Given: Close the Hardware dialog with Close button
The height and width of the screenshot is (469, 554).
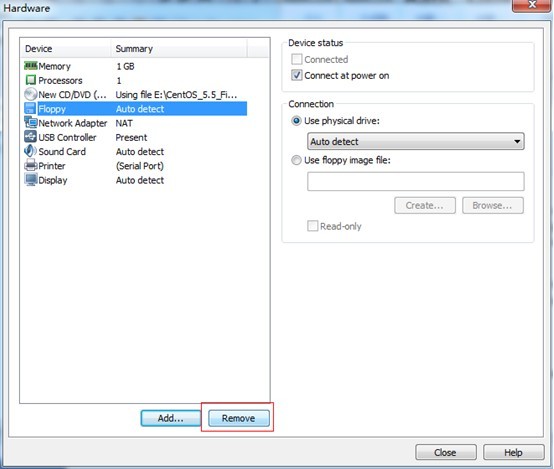Looking at the screenshot, I should [446, 452].
